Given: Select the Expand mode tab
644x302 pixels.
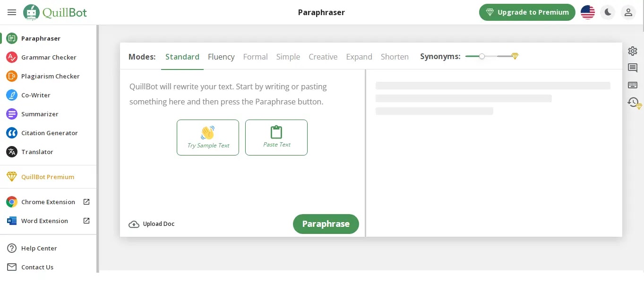Looking at the screenshot, I should pos(359,57).
